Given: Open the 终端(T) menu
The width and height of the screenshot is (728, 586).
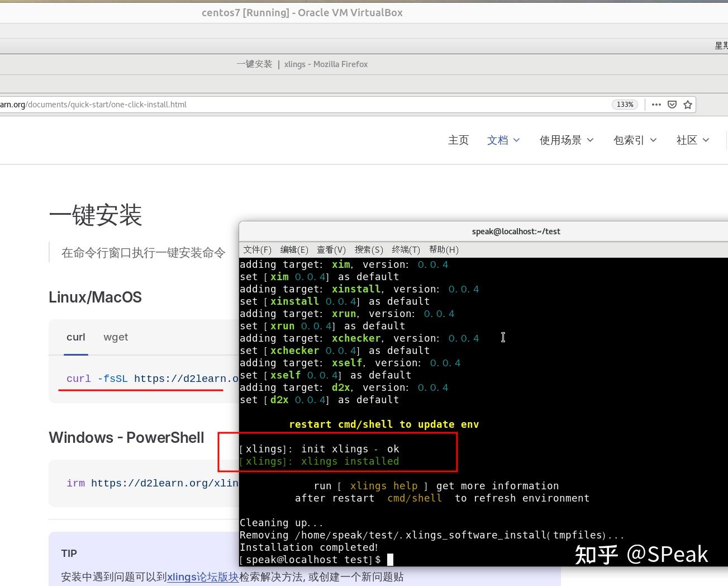Looking at the screenshot, I should click(x=406, y=249).
